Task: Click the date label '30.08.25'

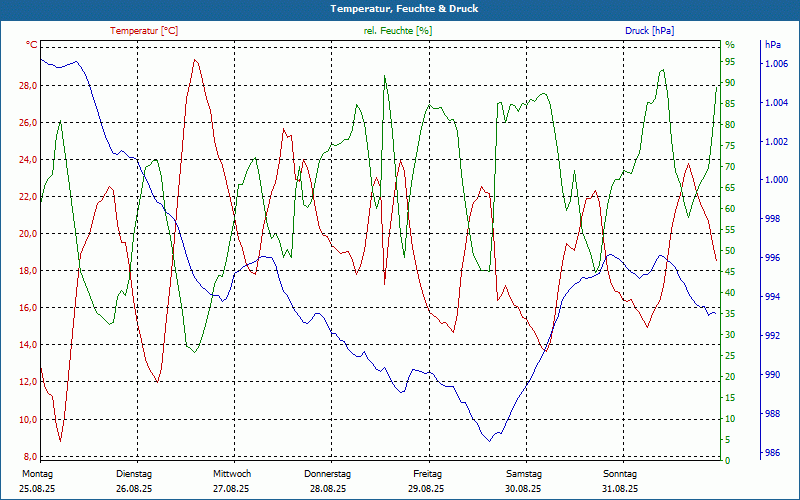Action: (x=523, y=489)
